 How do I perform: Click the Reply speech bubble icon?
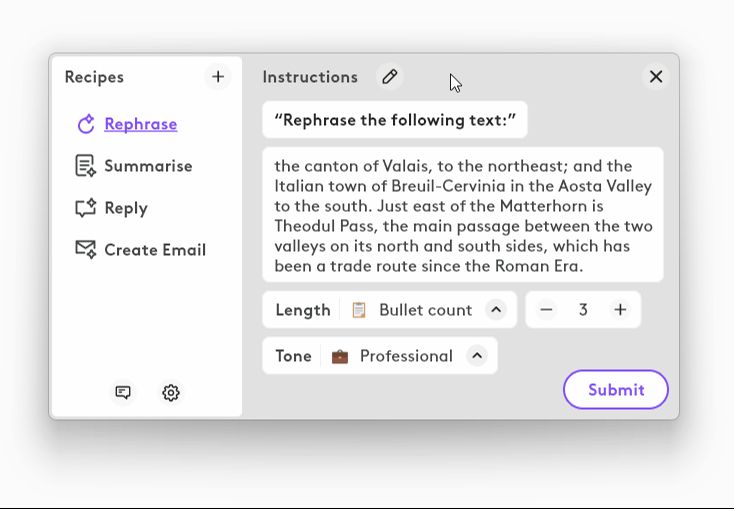coord(86,208)
